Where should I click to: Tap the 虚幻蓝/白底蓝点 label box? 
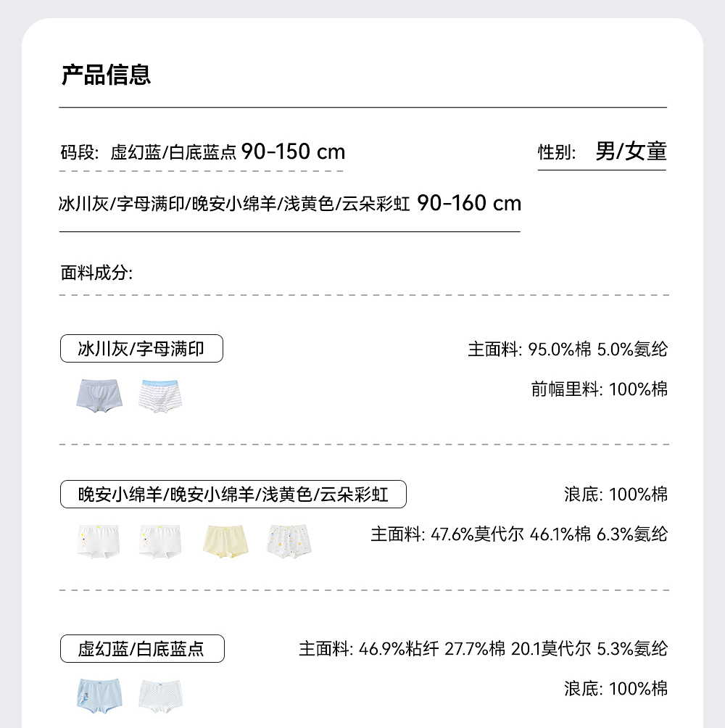pos(141,648)
